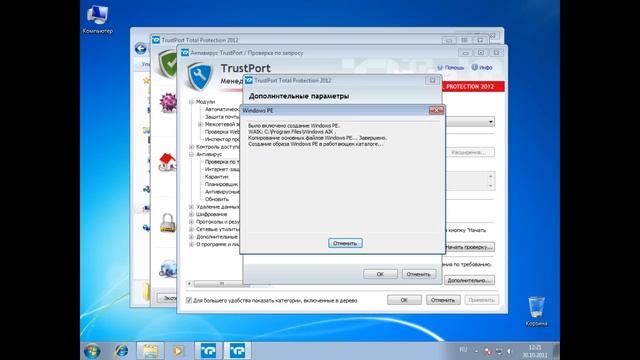Click the red TrustPort tray icon
This screenshot has width=640, height=360.
487,351
